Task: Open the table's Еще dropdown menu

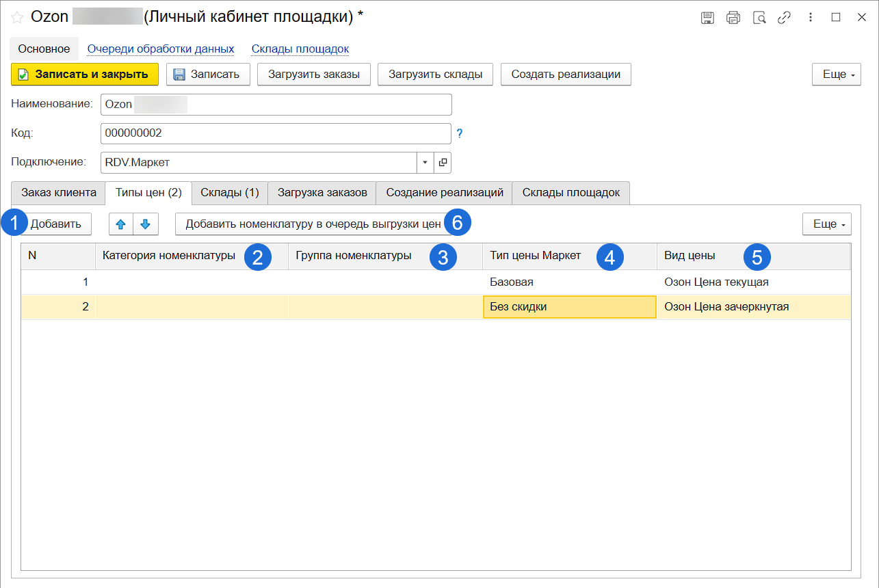Action: tap(826, 224)
